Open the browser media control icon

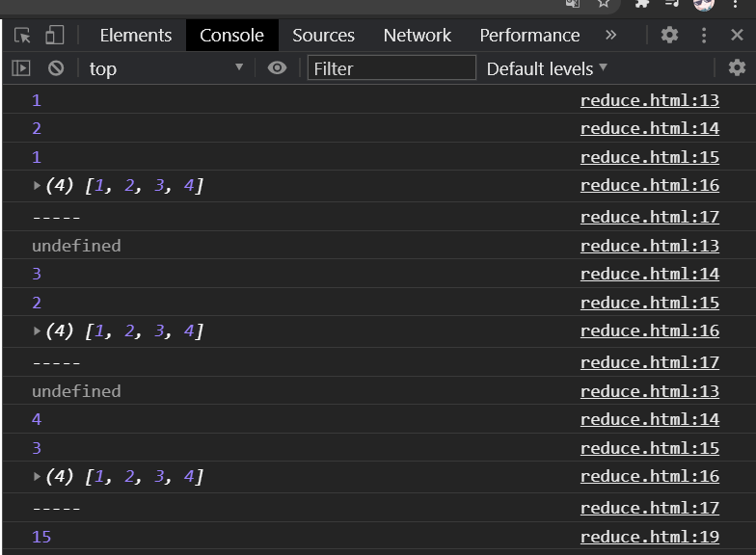(671, 4)
